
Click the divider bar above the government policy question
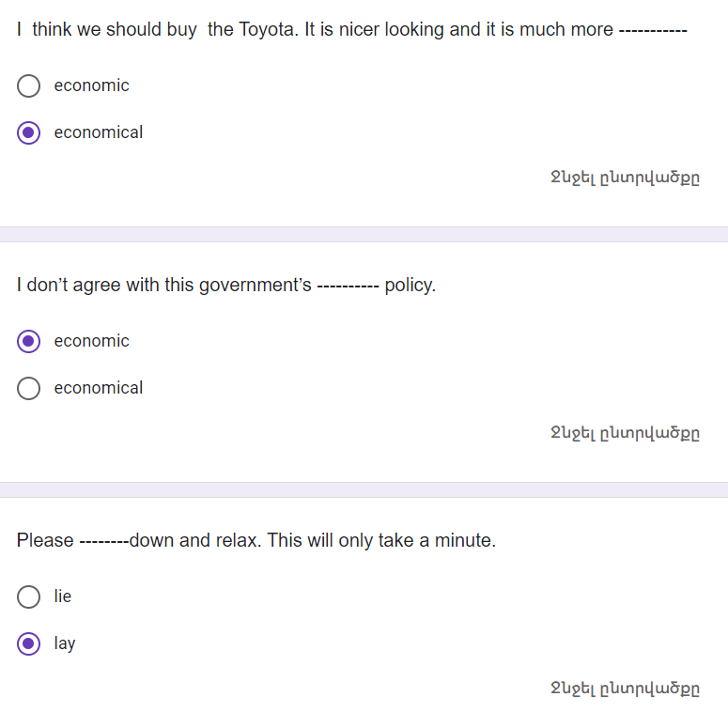[364, 234]
